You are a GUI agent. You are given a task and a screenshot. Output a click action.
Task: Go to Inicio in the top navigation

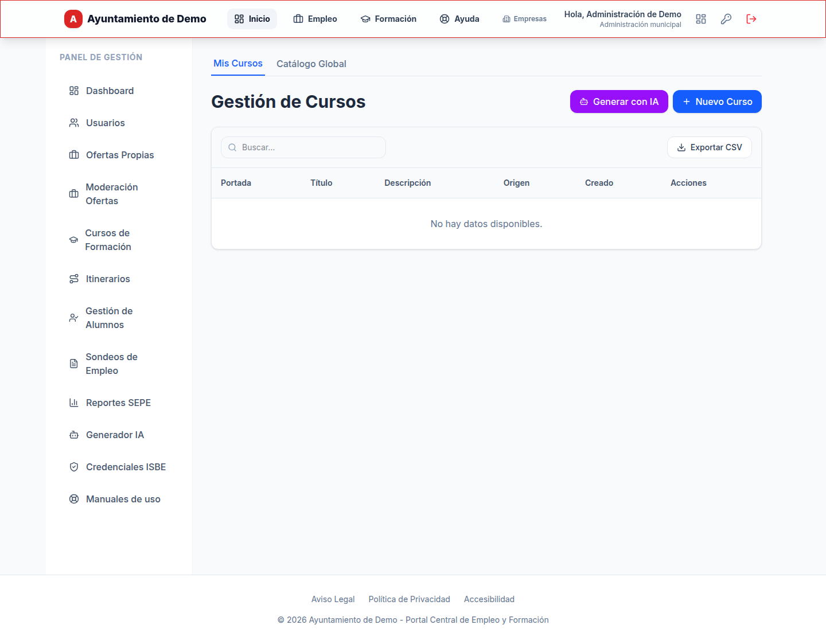coord(252,19)
